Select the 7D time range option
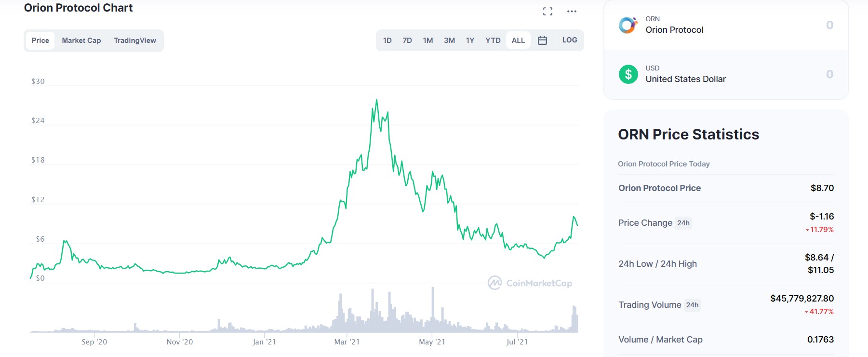Screen dimensions: 868x357 [407, 40]
